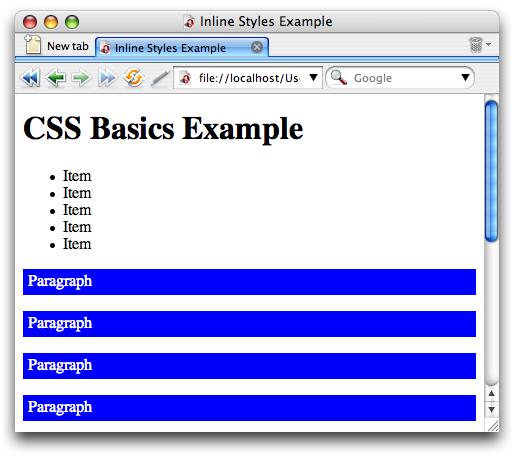Screen dimensions: 518x463
Task: Close the Inline Styles Example tab
Action: click(x=257, y=47)
